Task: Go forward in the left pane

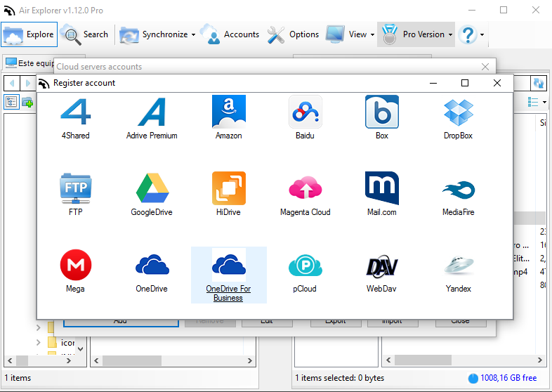Action: [x=28, y=84]
